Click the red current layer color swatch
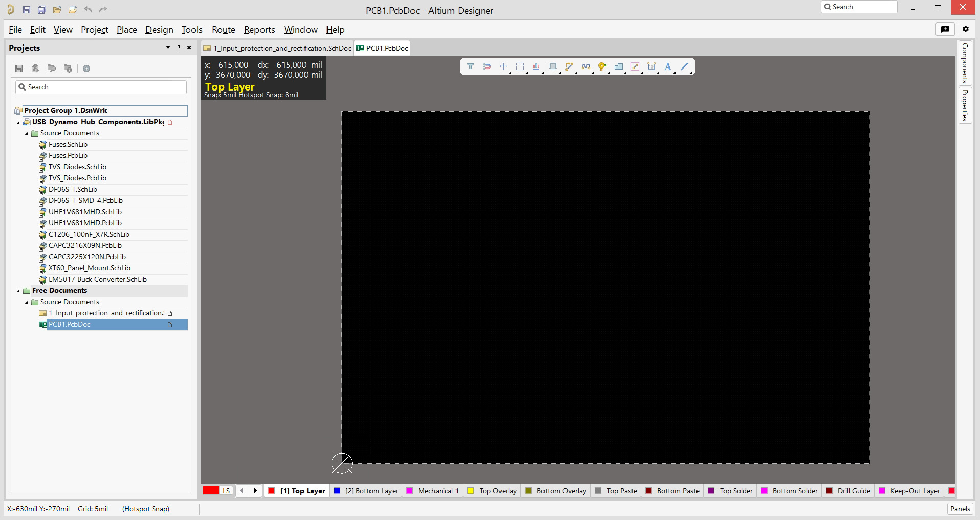Viewport: 980px width, 520px height. [x=211, y=491]
